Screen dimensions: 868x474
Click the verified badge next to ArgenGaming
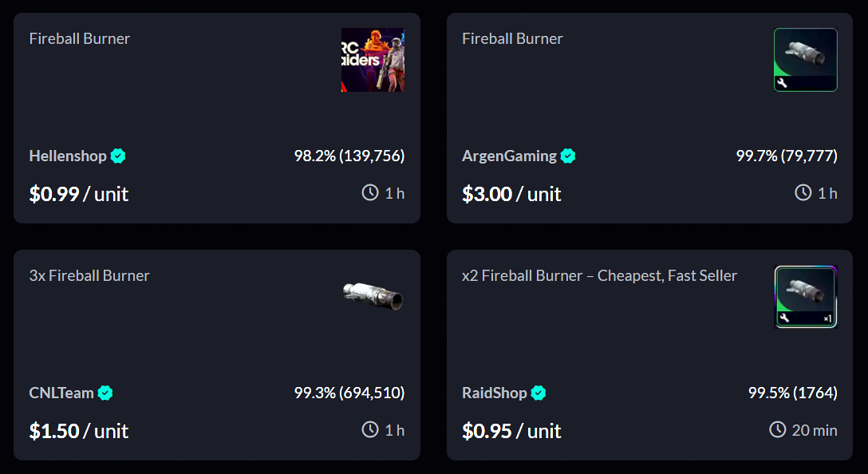coord(567,156)
